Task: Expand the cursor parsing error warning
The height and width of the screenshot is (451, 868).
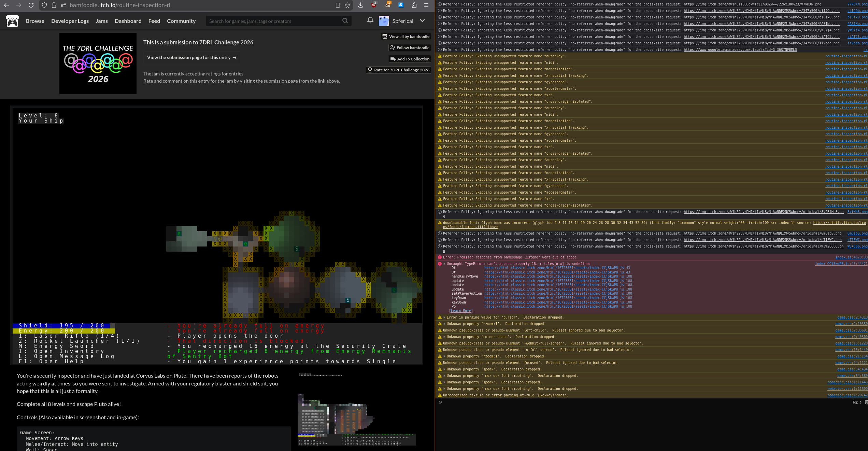Action: [444, 318]
